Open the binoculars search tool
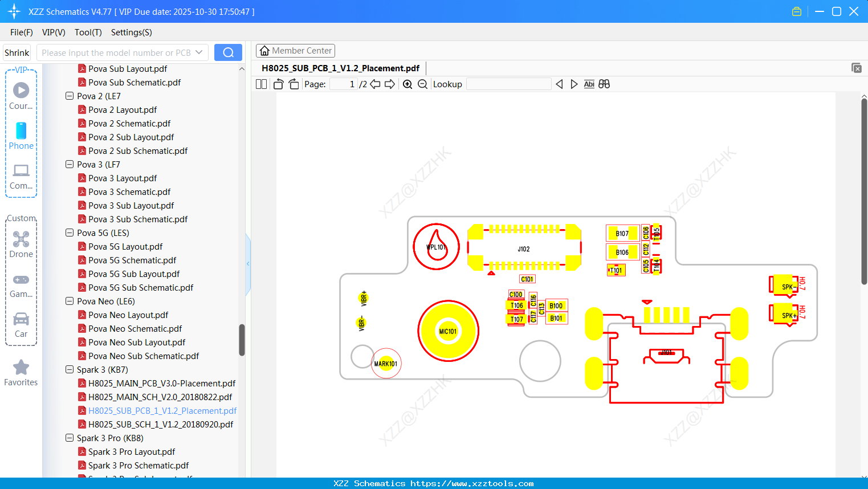Screen dimensions: 868x489 [604, 84]
